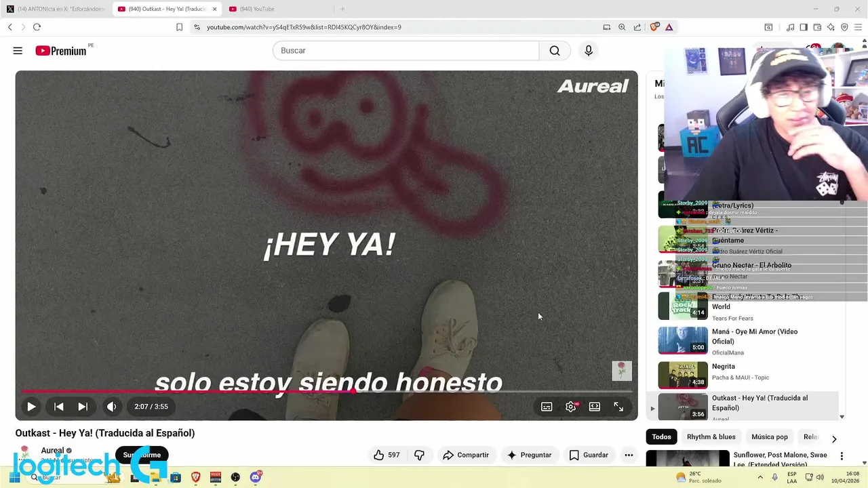Mute the video volume

click(111, 407)
